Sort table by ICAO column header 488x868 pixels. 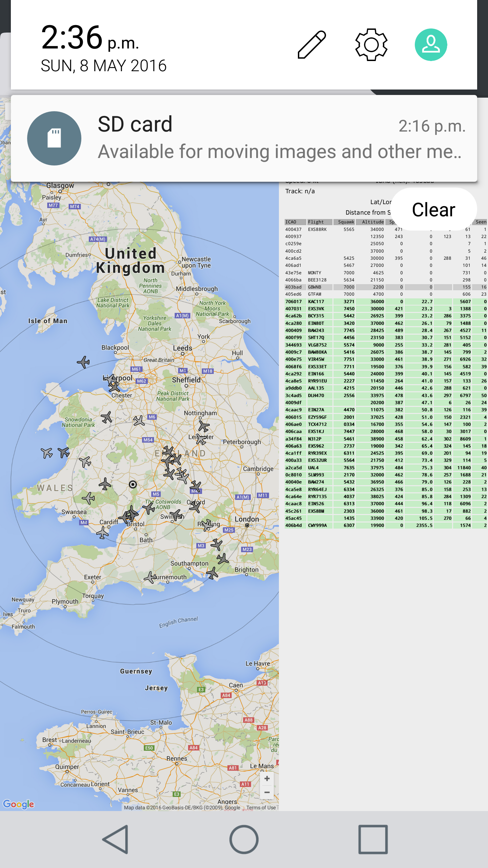[295, 222]
